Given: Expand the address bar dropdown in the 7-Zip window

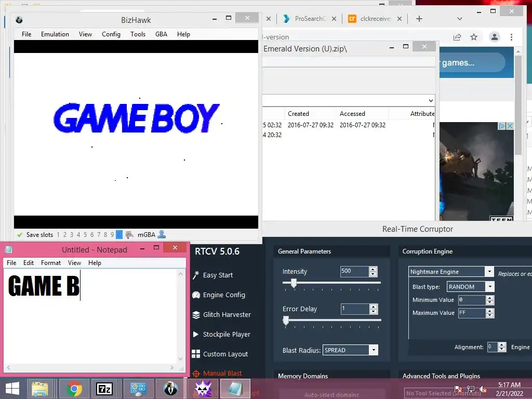Looking at the screenshot, I should tap(431, 101).
